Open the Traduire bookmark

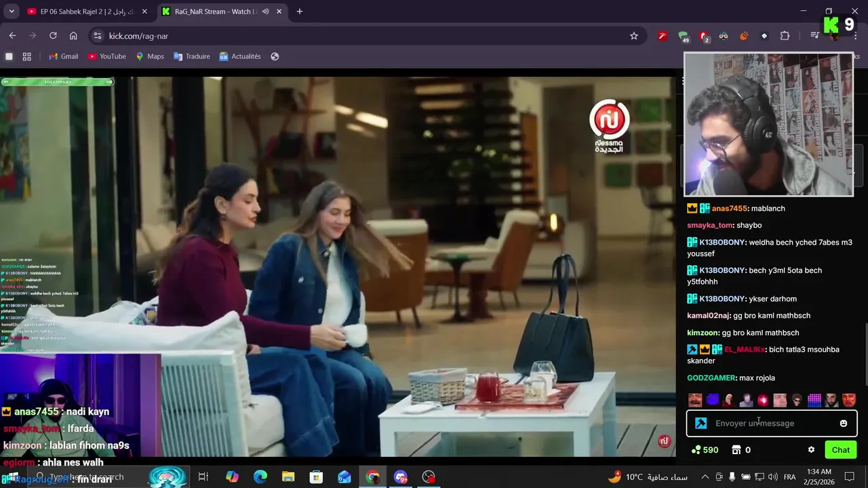click(192, 56)
